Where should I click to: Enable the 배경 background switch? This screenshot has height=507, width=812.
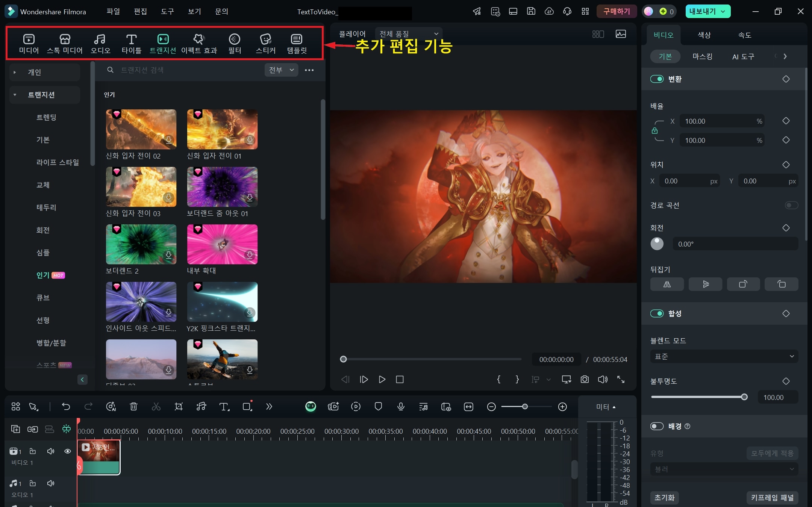[657, 426]
